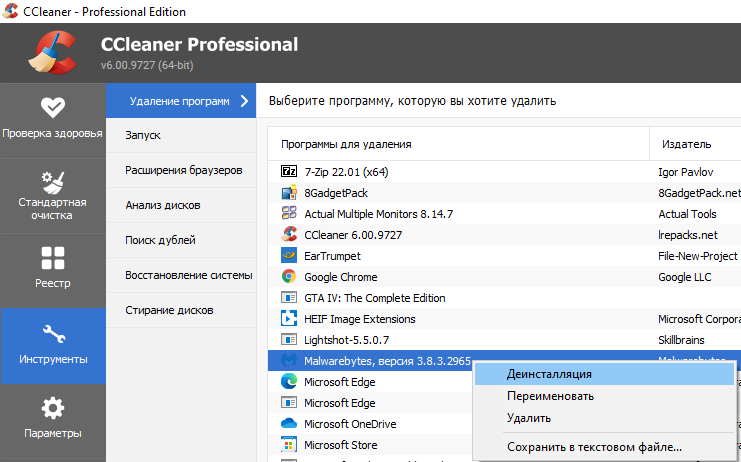Screen dimensions: 741x462
Task: Select the Microsoft OneDrive row
Action: pyautogui.click(x=370, y=424)
